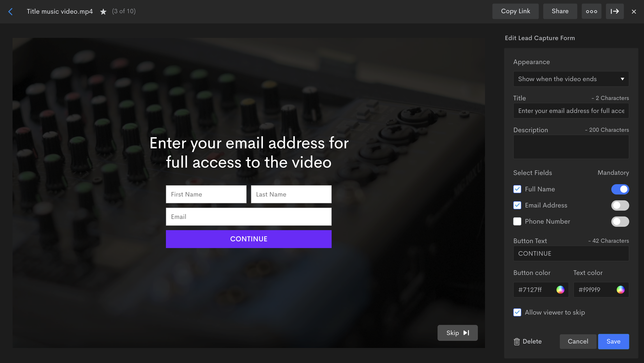This screenshot has width=644, height=363.
Task: Click the purple CONTINUE button in preview
Action: pyautogui.click(x=249, y=239)
